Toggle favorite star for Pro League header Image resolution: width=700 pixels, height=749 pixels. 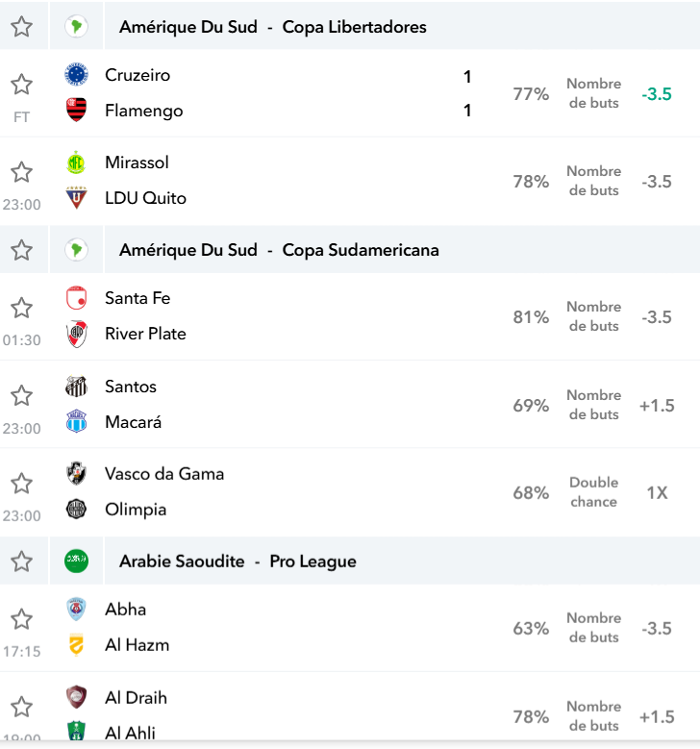click(x=21, y=562)
